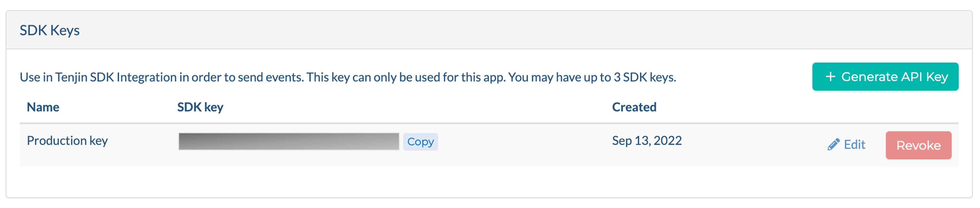This screenshot has width=980, height=208.
Task: Click the masked SDK key field
Action: pos(289,141)
